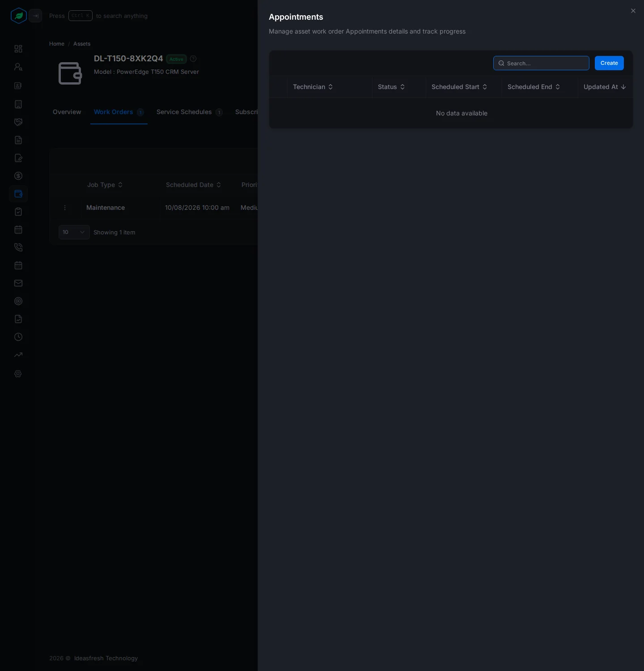Open the target goals sidebar icon
Image resolution: width=644 pixels, height=671 pixels.
tap(18, 301)
